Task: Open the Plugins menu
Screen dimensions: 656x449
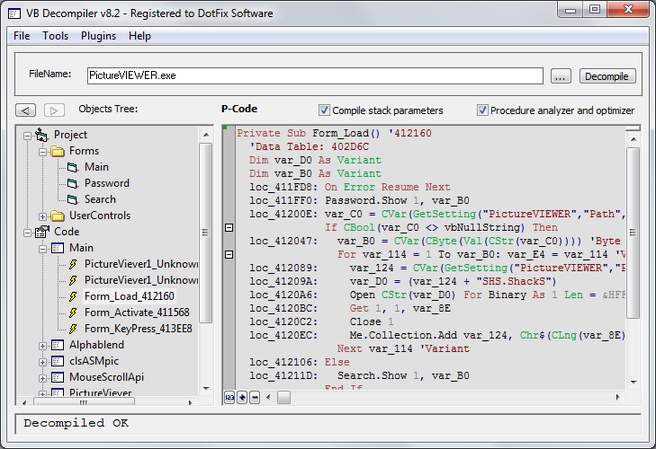Action: (98, 36)
